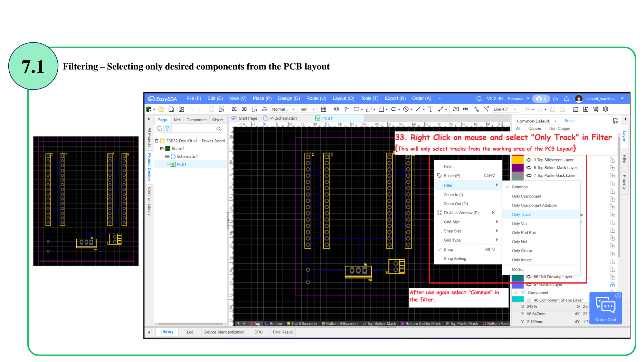Select the line drawing tool

pyautogui.click(x=418, y=109)
